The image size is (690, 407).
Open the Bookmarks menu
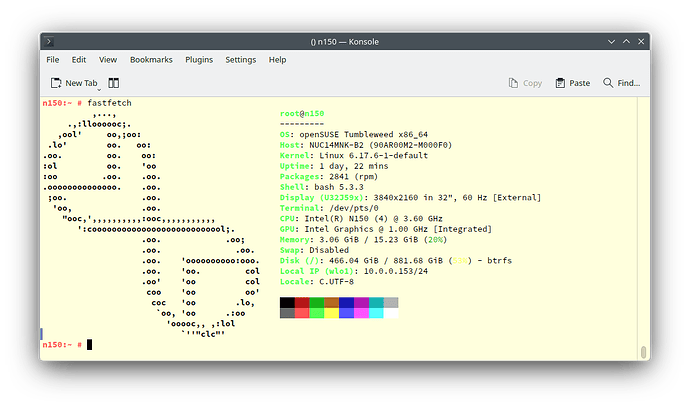(x=151, y=60)
